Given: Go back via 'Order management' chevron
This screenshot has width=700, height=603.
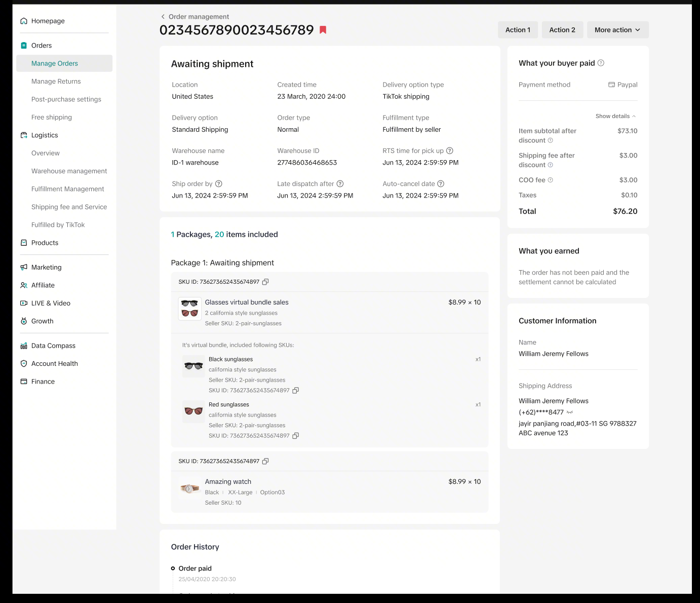Looking at the screenshot, I should [x=163, y=17].
